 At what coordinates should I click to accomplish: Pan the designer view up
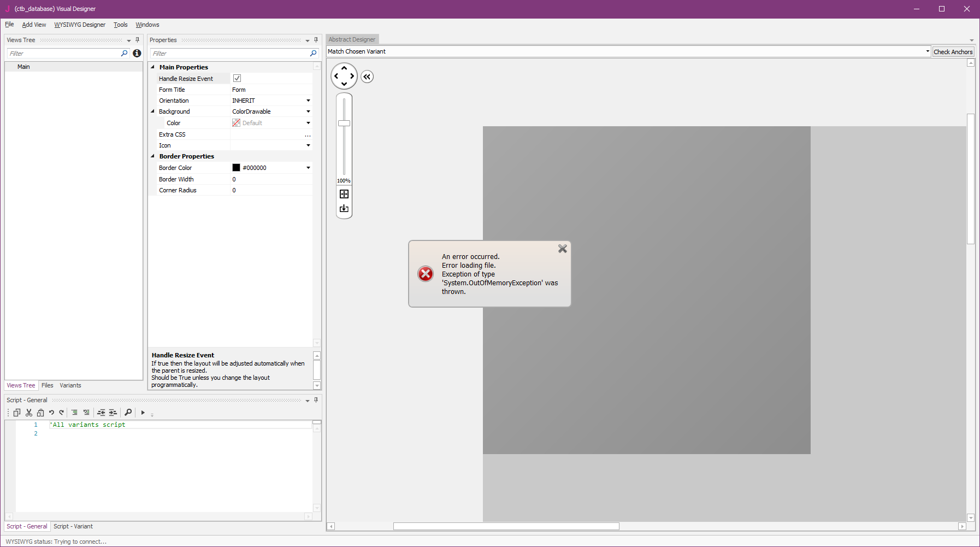(x=344, y=68)
